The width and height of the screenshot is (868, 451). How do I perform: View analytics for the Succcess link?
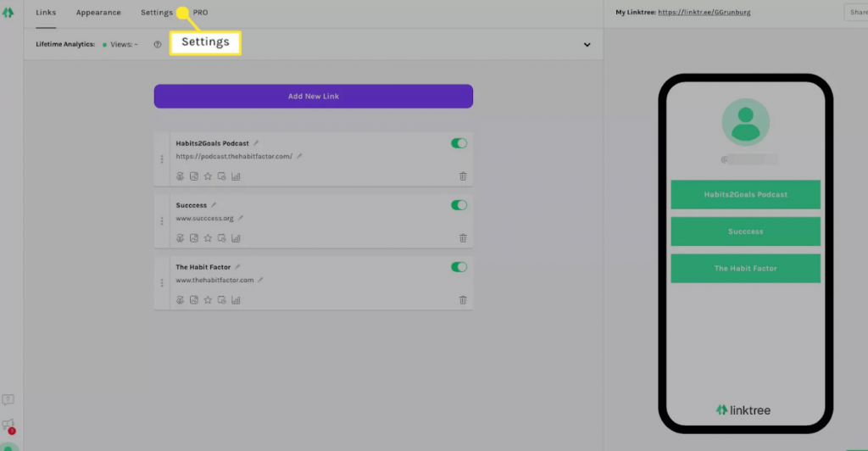(x=236, y=238)
